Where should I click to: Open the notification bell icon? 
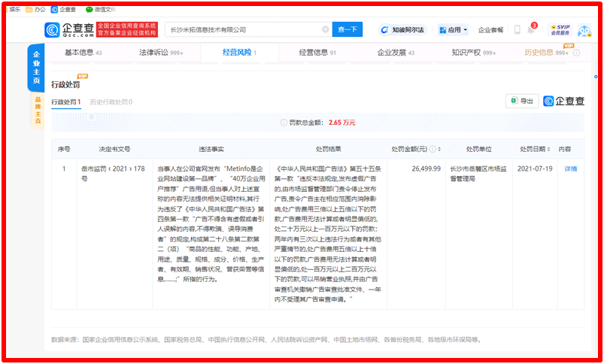click(531, 30)
